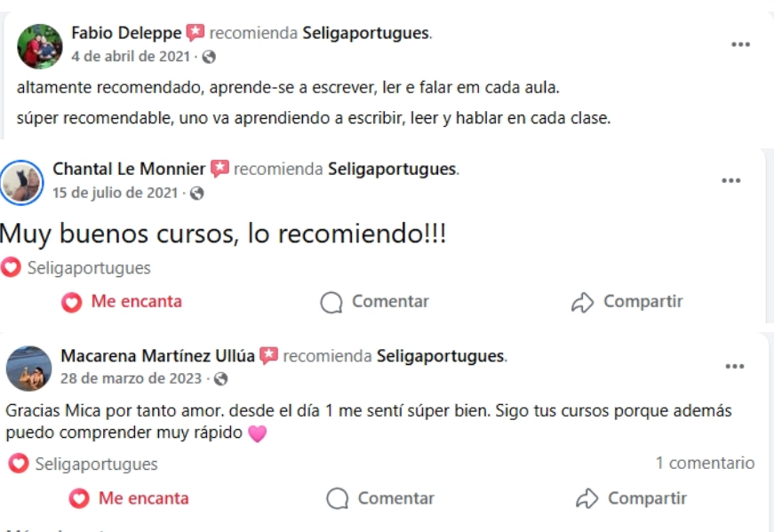
Task: Toggle Me encanta on Chantal's review
Action: point(122,302)
